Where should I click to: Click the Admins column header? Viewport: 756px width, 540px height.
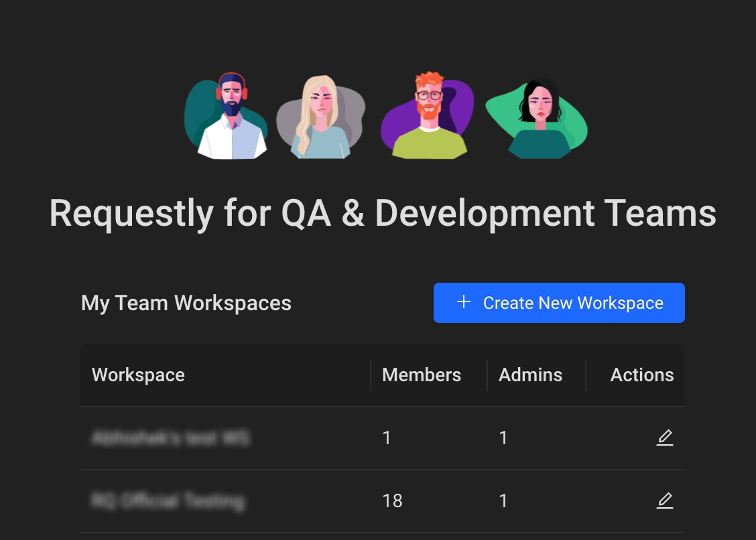530,375
